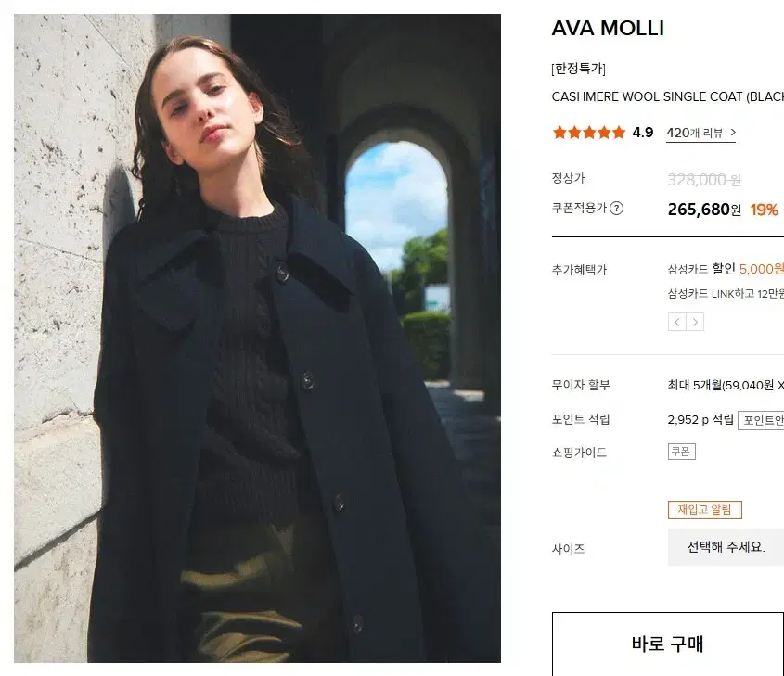
Task: Click the help icon next to 쿠폰적용가
Action: [x=616, y=209]
